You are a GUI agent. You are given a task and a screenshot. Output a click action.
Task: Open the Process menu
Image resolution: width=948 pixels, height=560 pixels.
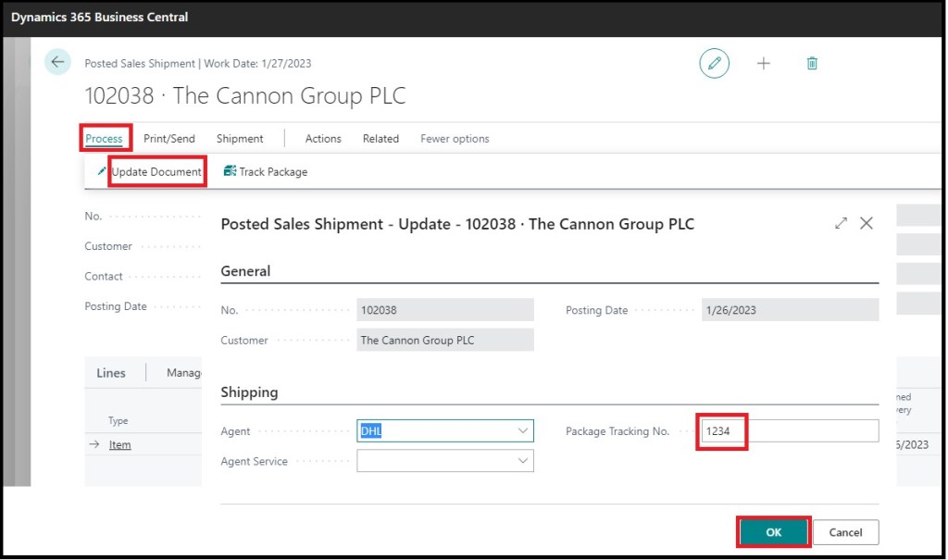[x=104, y=139]
